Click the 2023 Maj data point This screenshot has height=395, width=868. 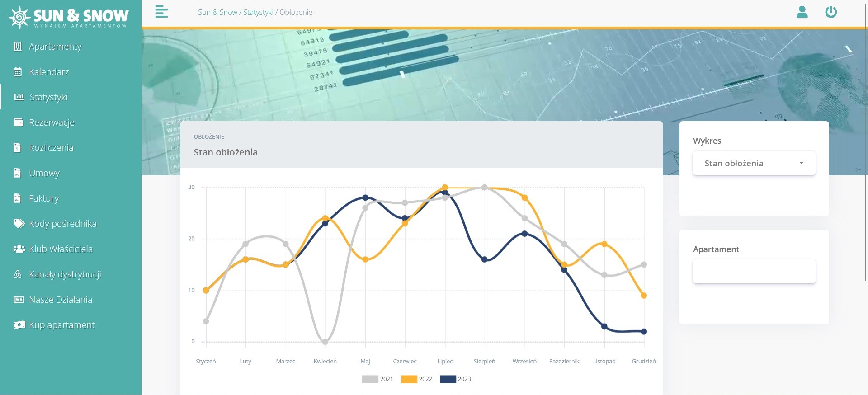[365, 197]
